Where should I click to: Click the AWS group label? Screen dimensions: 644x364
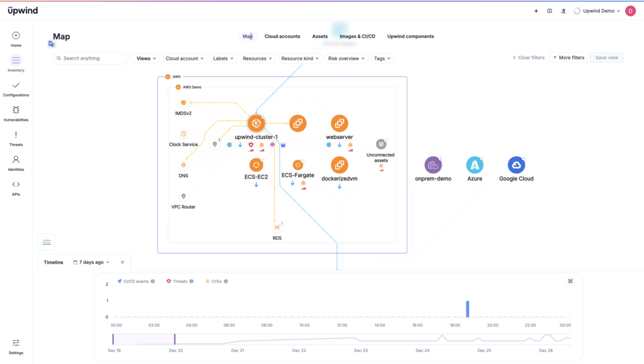176,77
